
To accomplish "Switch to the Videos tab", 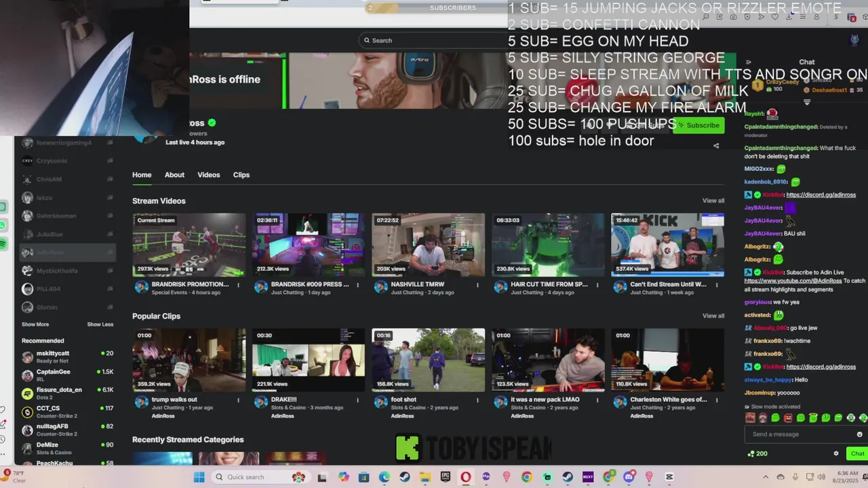I will (209, 175).
